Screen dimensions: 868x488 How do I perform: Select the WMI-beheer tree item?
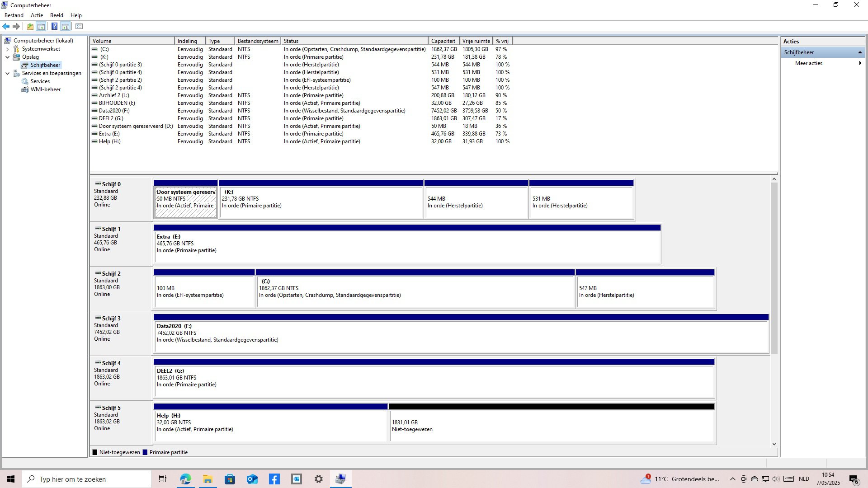45,89
